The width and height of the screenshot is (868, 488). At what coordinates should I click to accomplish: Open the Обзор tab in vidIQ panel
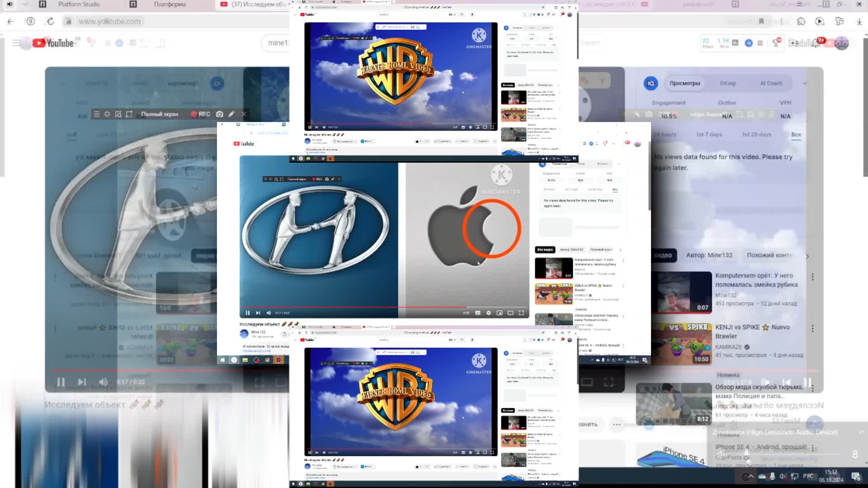point(728,83)
